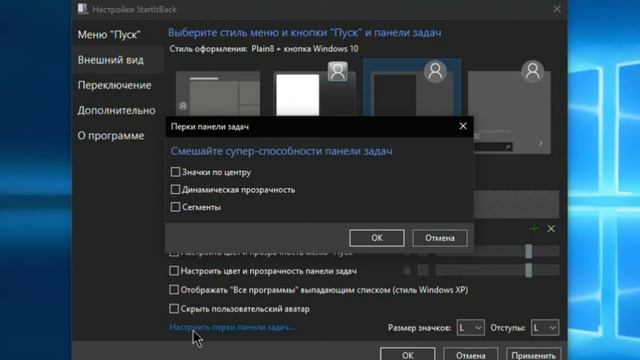The height and width of the screenshot is (360, 640).
Task: Tick Скрыть пользовательский аватар checkbox
Action: 174,309
